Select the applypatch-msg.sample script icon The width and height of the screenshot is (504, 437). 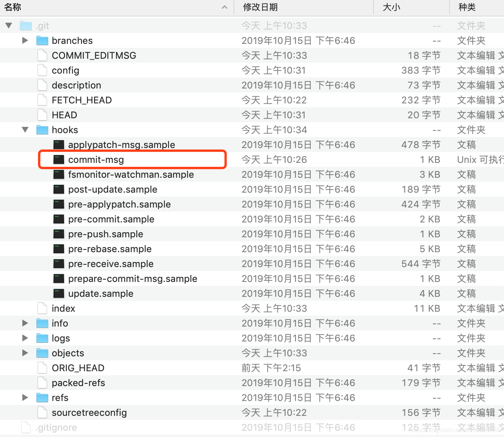pyautogui.click(x=59, y=144)
